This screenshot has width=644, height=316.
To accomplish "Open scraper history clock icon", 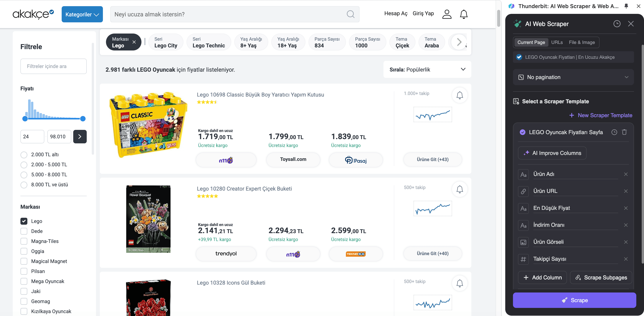I will (x=617, y=24).
